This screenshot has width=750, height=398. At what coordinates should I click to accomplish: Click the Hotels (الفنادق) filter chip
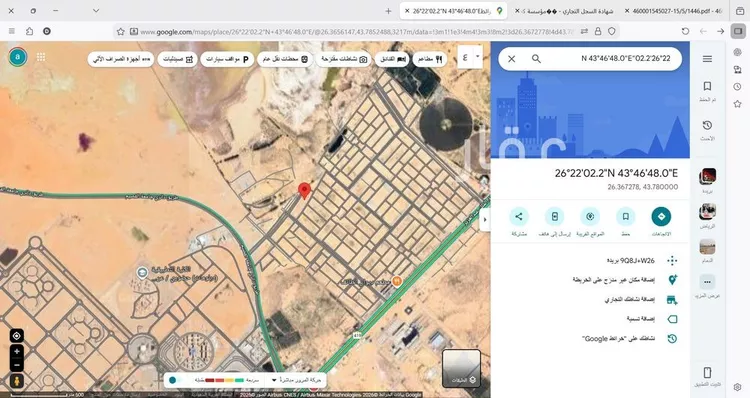point(392,59)
